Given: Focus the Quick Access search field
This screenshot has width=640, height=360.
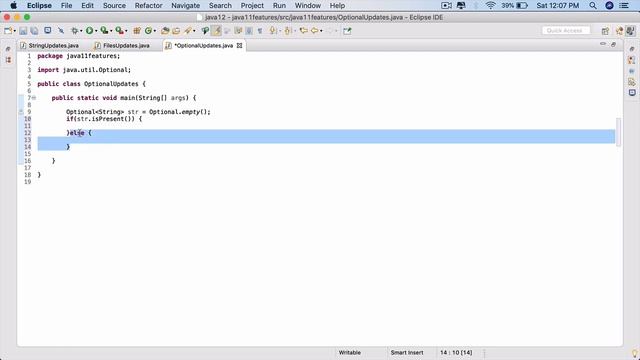Looking at the screenshot, I should coord(566,31).
